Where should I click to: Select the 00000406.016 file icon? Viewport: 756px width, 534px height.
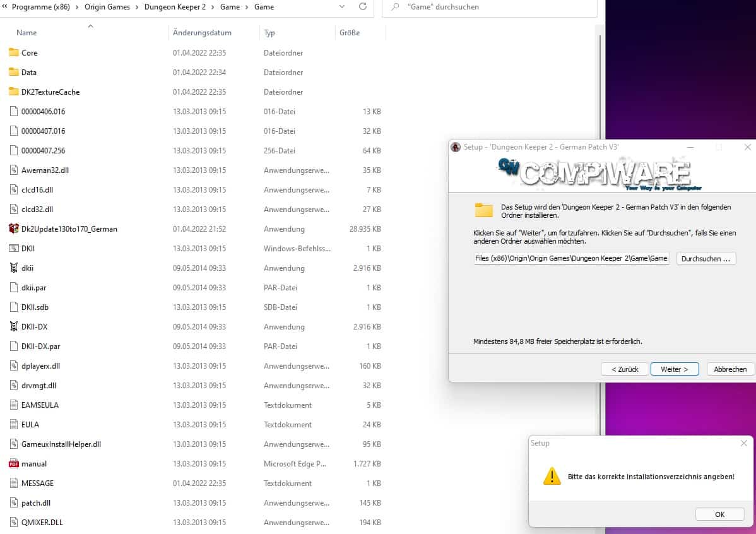(x=13, y=112)
